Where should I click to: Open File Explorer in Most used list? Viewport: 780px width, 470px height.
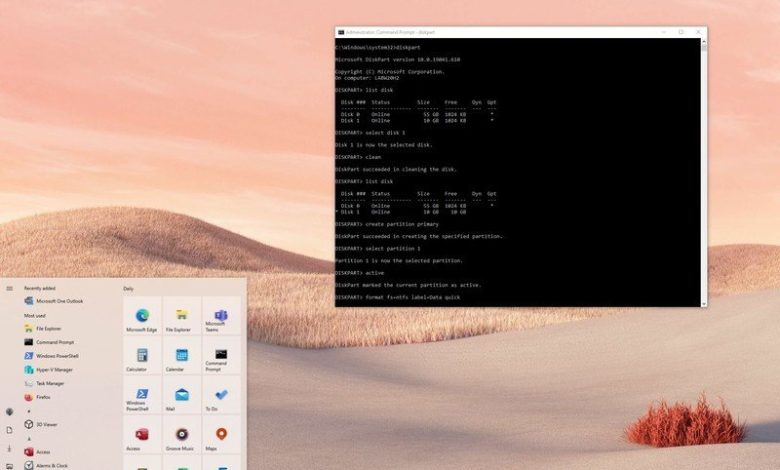(x=43, y=329)
